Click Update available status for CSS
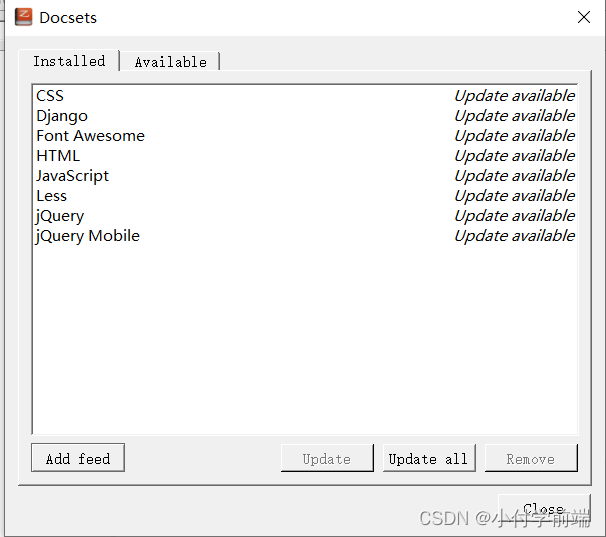Image resolution: width=606 pixels, height=537 pixels. pos(514,95)
